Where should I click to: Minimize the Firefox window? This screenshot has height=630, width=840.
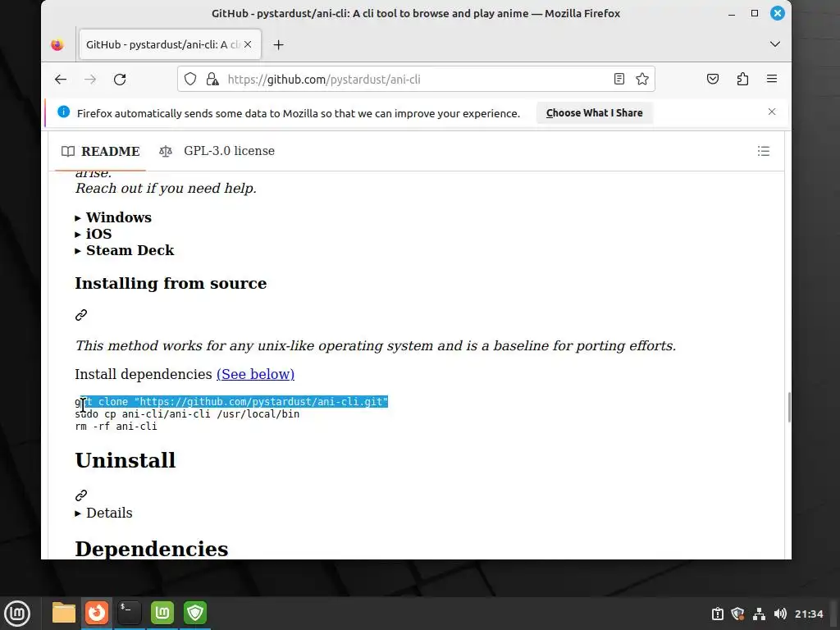click(x=731, y=13)
